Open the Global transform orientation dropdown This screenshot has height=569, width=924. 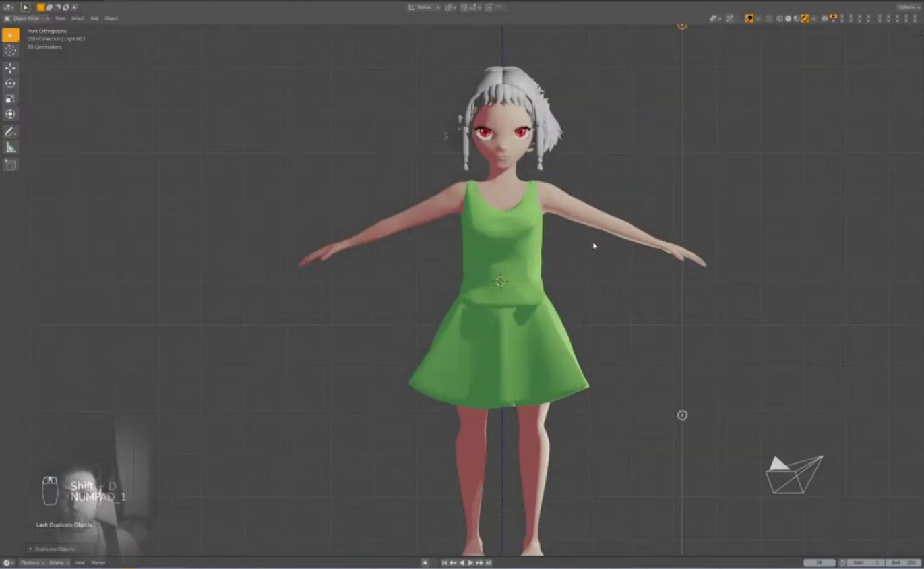click(425, 7)
